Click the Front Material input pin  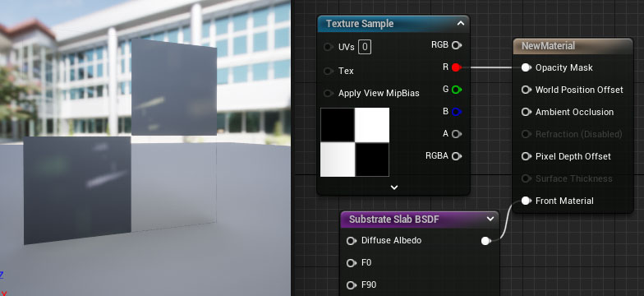click(526, 201)
